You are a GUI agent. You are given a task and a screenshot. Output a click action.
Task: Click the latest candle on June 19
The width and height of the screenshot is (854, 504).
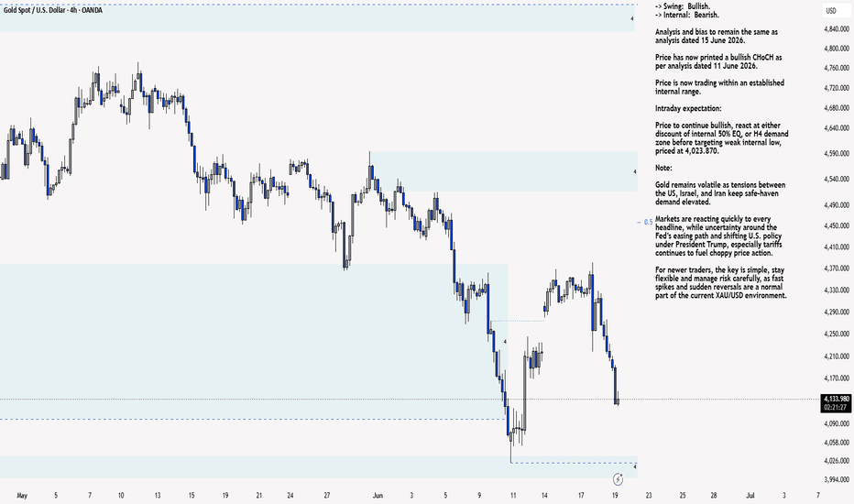617,402
